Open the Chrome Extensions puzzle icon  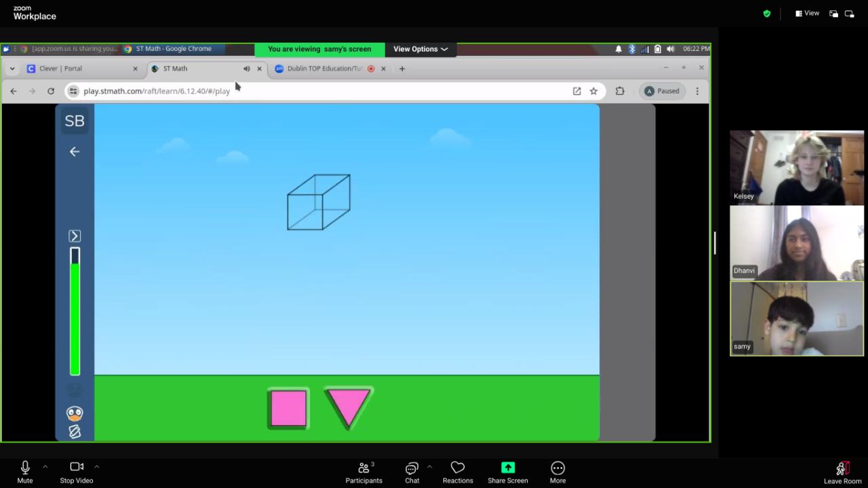coord(620,91)
